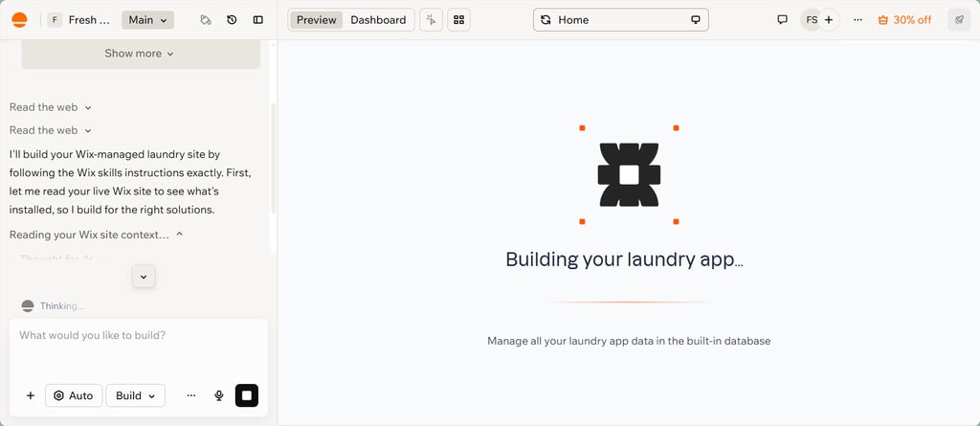Click the FS user avatar
Image resolution: width=980 pixels, height=426 pixels.
pos(811,20)
